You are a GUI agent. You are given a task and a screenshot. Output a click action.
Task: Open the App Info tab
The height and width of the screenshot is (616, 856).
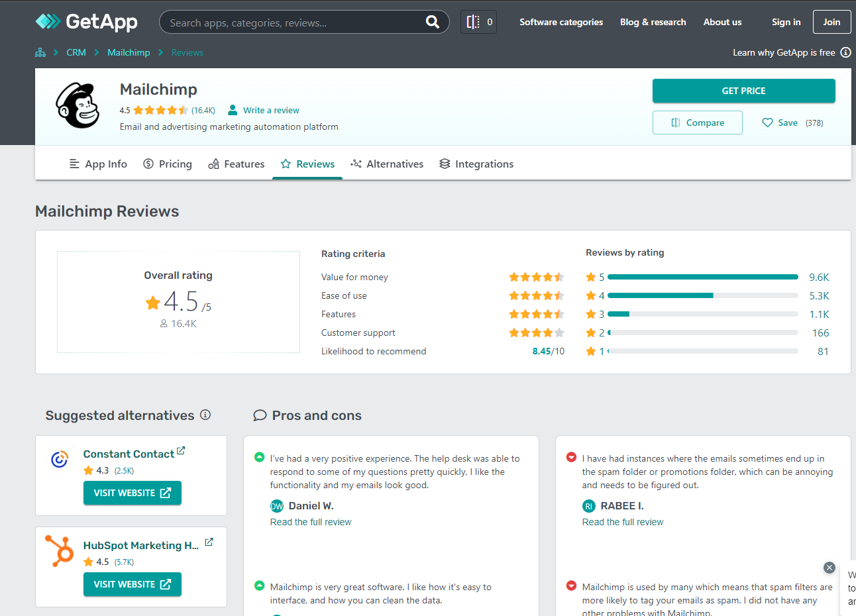pyautogui.click(x=98, y=164)
